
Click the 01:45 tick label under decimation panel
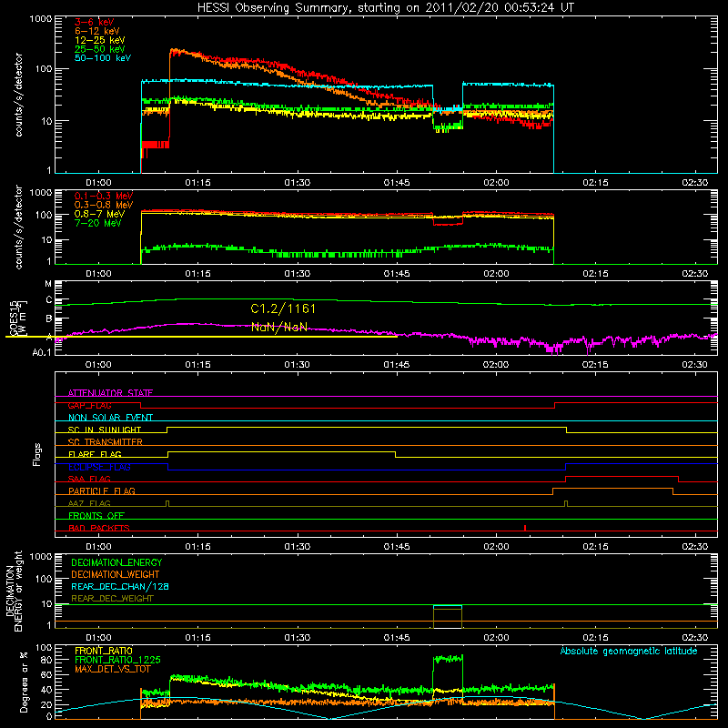[397, 638]
